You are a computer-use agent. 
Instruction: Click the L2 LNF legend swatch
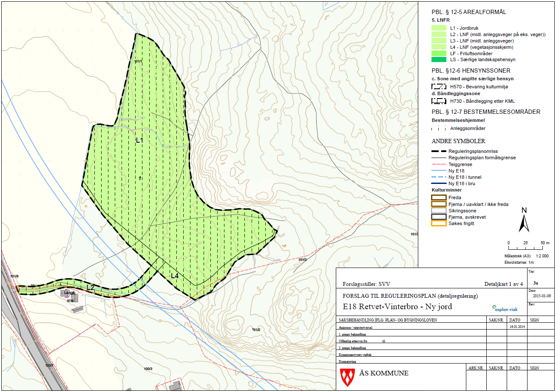click(438, 34)
